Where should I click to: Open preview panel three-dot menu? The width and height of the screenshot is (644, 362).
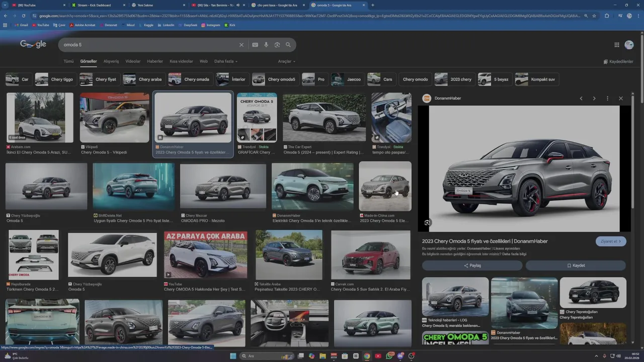click(x=607, y=99)
